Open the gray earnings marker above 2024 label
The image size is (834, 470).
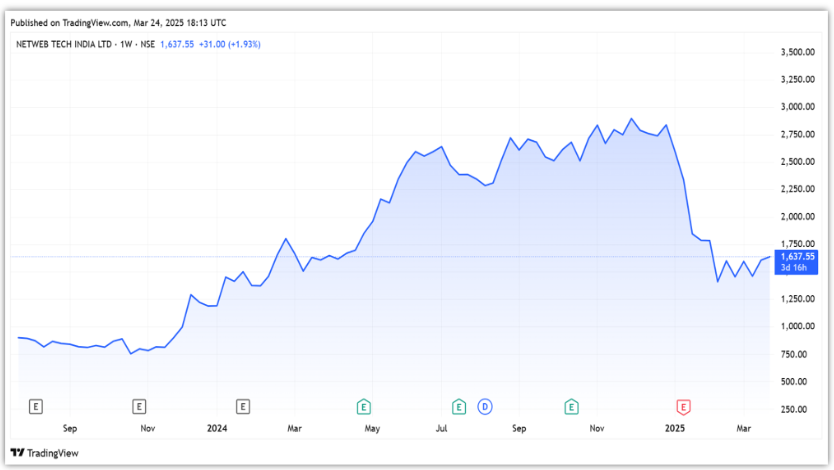click(x=242, y=406)
